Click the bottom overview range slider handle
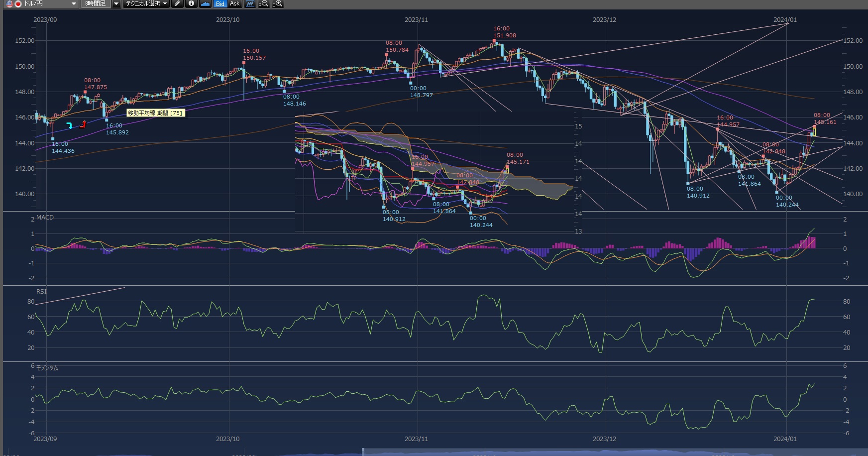868x456 pixels. 363,452
